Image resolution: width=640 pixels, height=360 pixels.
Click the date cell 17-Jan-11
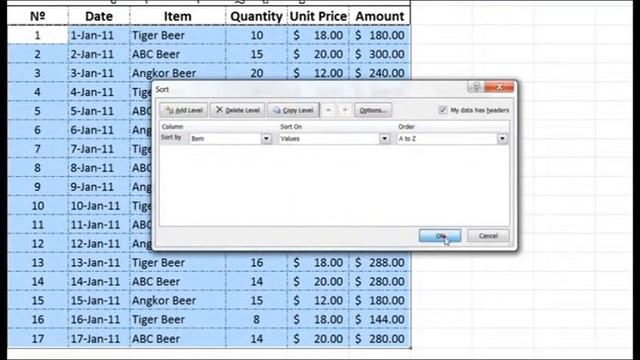click(99, 338)
